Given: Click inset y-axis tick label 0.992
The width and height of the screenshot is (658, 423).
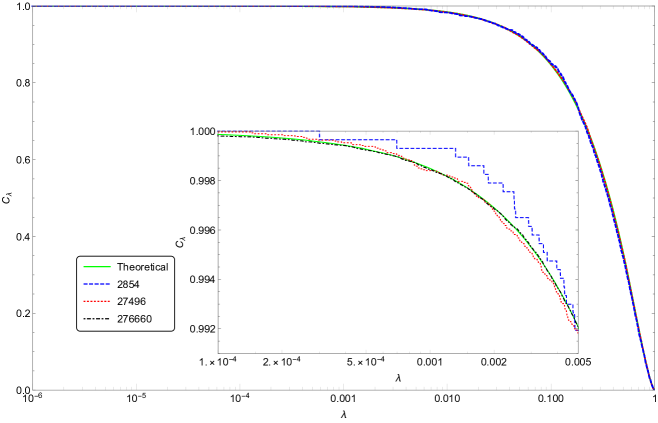Looking at the screenshot, I should 204,329.
